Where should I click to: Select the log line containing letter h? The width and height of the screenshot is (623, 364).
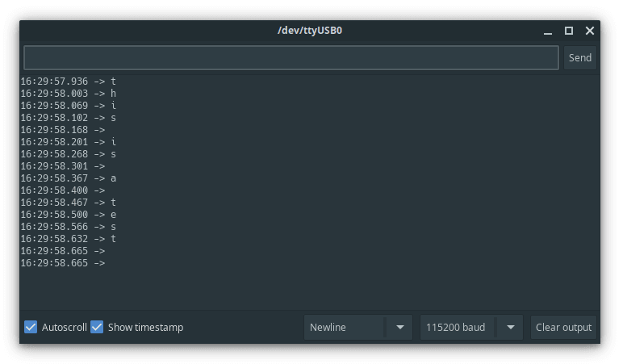[x=69, y=94]
